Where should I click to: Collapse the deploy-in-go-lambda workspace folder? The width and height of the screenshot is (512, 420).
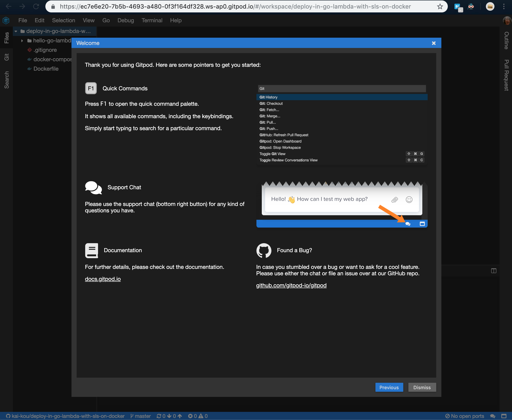point(16,31)
